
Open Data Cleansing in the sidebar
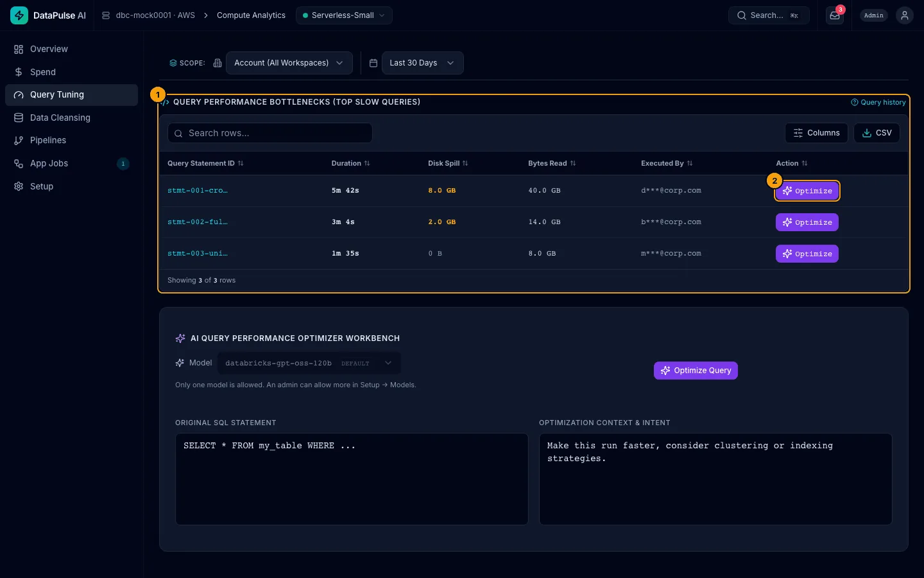(71, 118)
